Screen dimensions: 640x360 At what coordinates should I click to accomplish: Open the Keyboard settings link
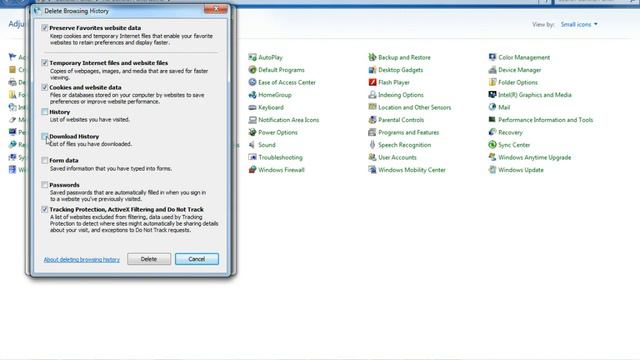271,107
